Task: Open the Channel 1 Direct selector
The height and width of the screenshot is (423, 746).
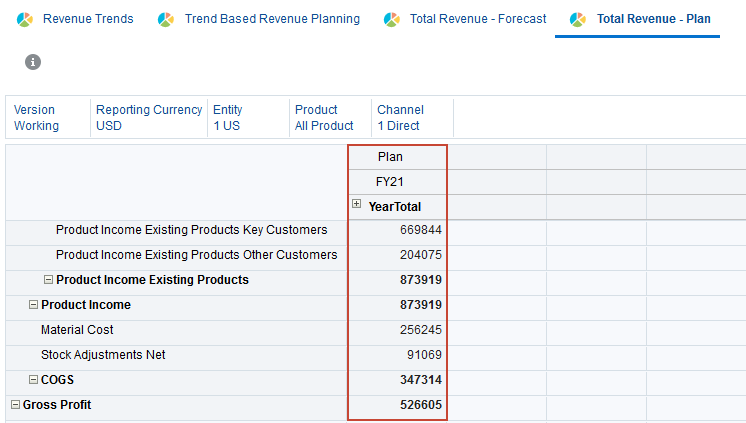Action: click(x=400, y=118)
